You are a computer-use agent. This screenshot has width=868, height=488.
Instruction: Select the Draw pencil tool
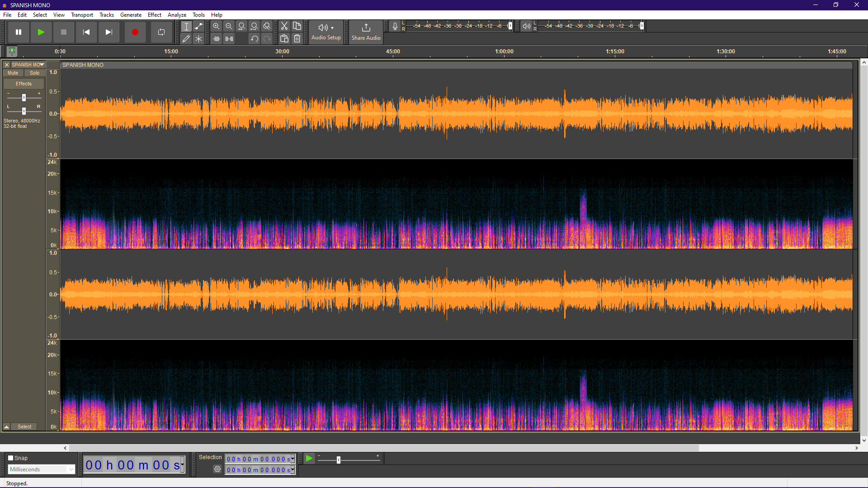[x=186, y=39]
